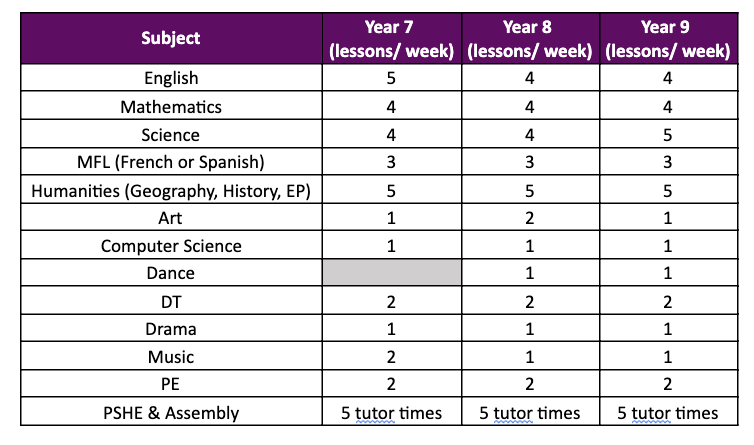Click the English row label
Viewport: 754px width, 445px height.
[171, 77]
